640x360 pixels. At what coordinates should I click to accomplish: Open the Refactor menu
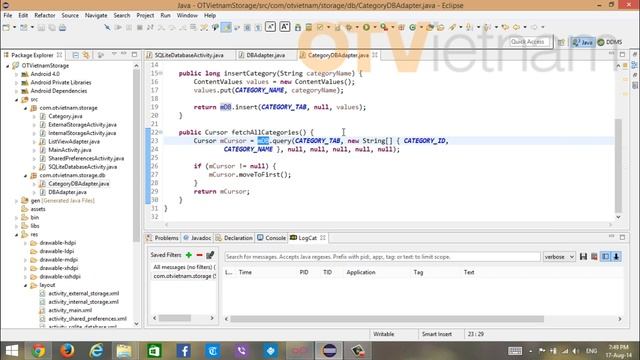click(44, 15)
